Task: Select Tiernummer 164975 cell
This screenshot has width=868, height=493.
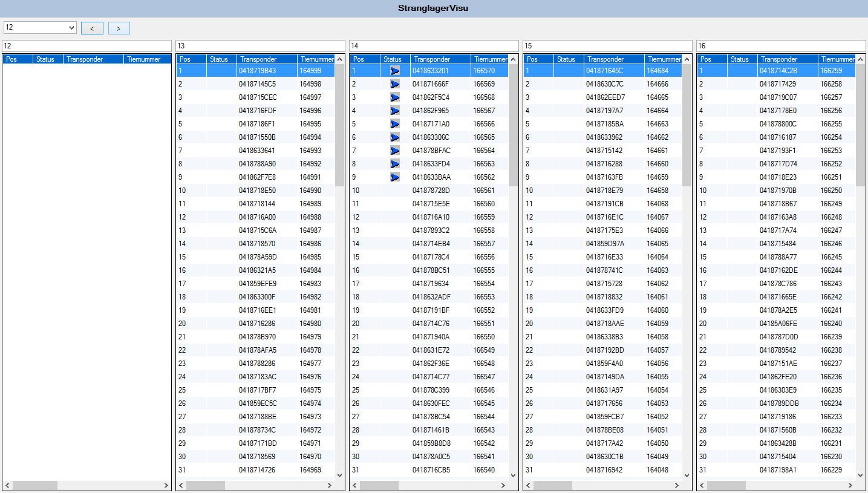Action: (316, 390)
